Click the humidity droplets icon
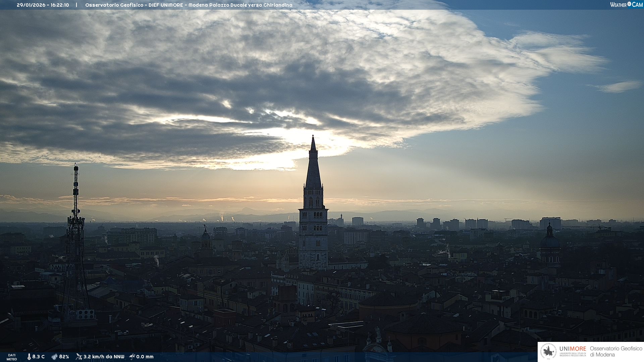The width and height of the screenshot is (644, 362). click(54, 357)
